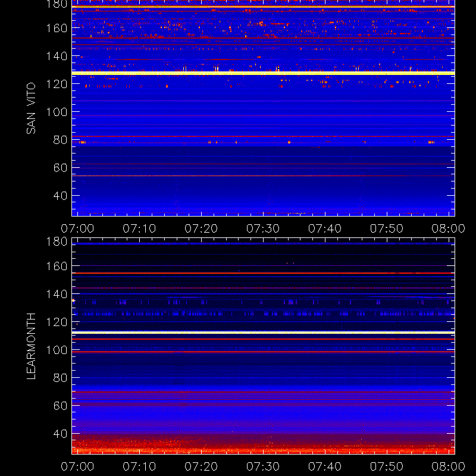Click the LEARMONTH axis title
476x476 pixels.
tap(31, 346)
